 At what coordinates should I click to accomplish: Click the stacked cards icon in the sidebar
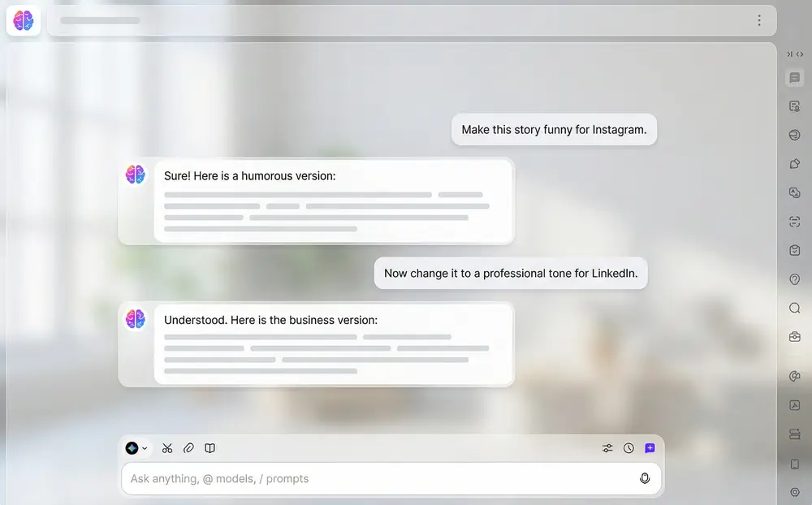click(x=794, y=434)
